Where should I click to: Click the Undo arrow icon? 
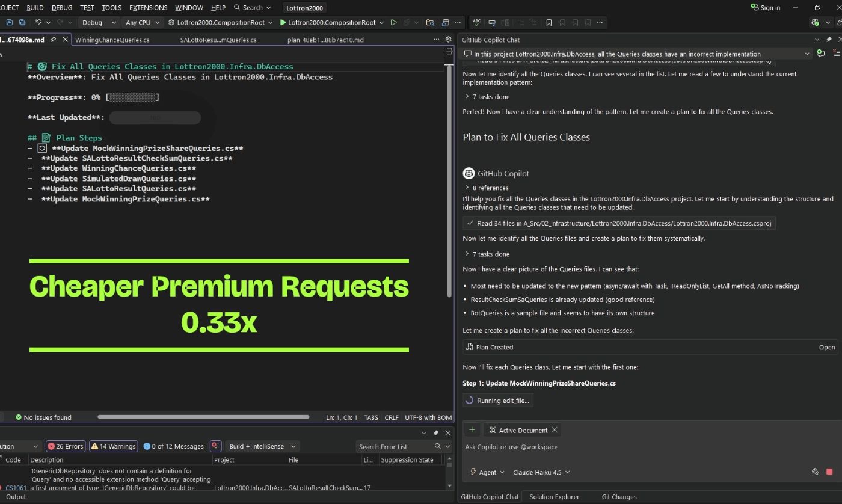coord(38,22)
